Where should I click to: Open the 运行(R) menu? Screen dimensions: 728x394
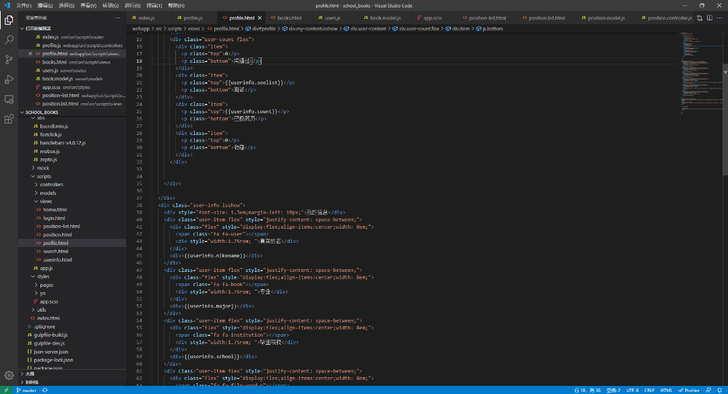coord(132,6)
